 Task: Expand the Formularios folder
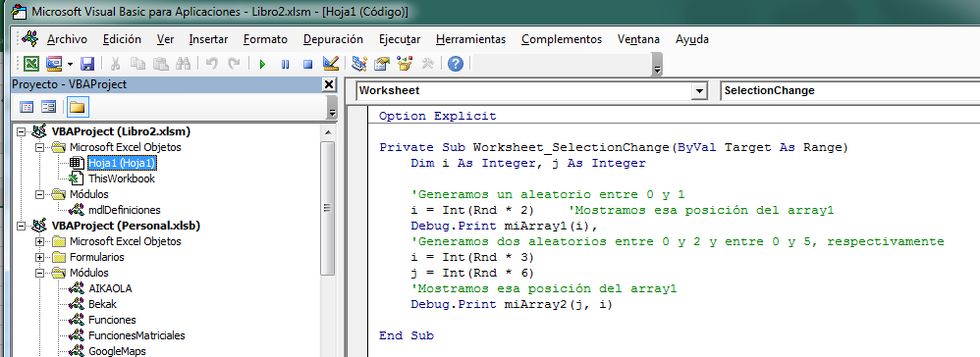coord(39,257)
